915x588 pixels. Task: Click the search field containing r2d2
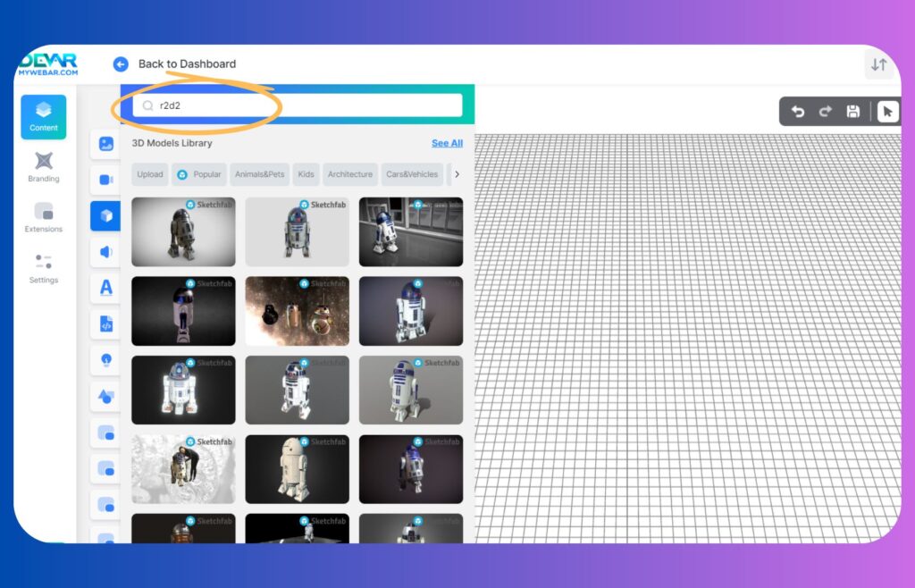pyautogui.click(x=298, y=105)
